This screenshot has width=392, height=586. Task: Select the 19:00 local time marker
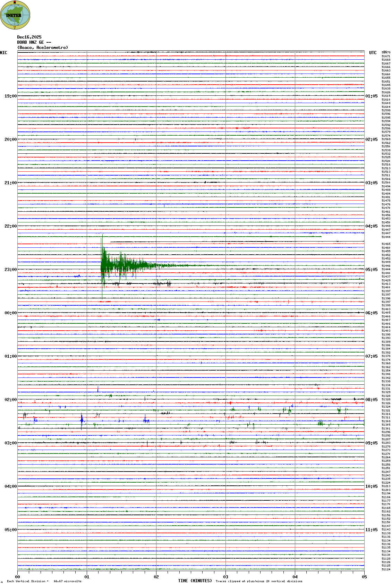(x=10, y=96)
